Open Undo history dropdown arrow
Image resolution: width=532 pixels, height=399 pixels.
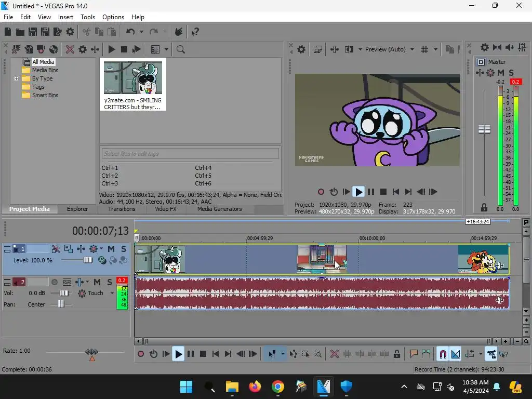tap(141, 32)
